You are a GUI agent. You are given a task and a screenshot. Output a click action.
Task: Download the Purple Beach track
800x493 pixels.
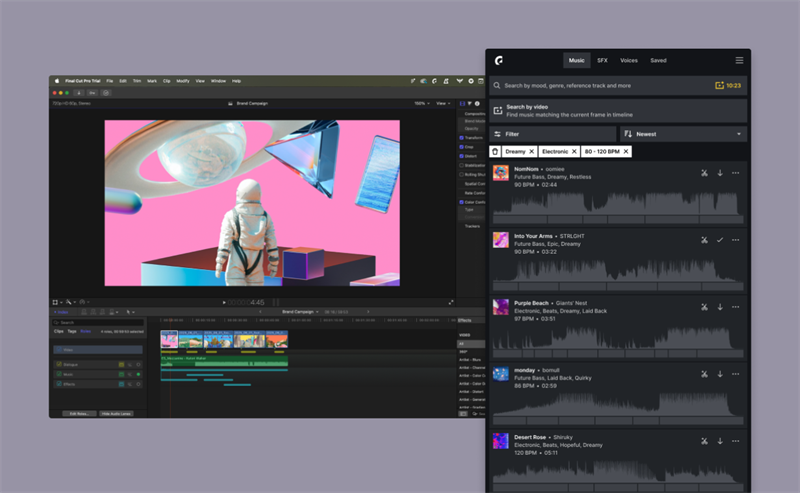pos(720,307)
